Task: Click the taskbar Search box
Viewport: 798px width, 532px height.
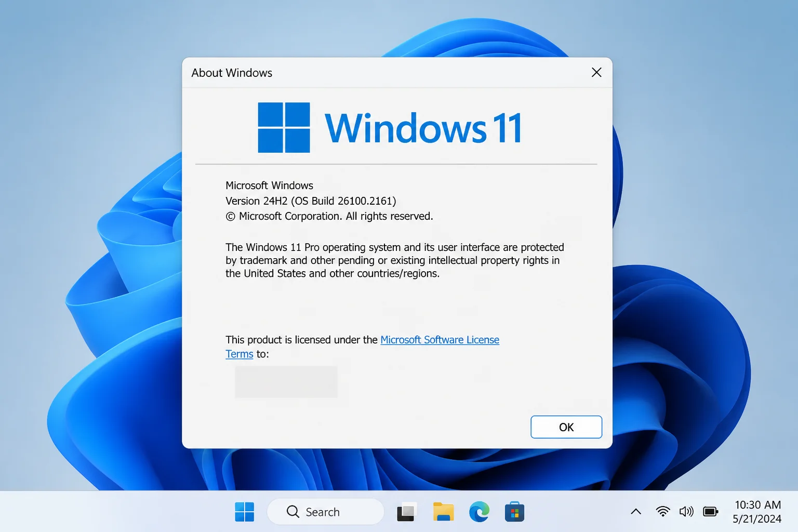Action: pyautogui.click(x=325, y=512)
